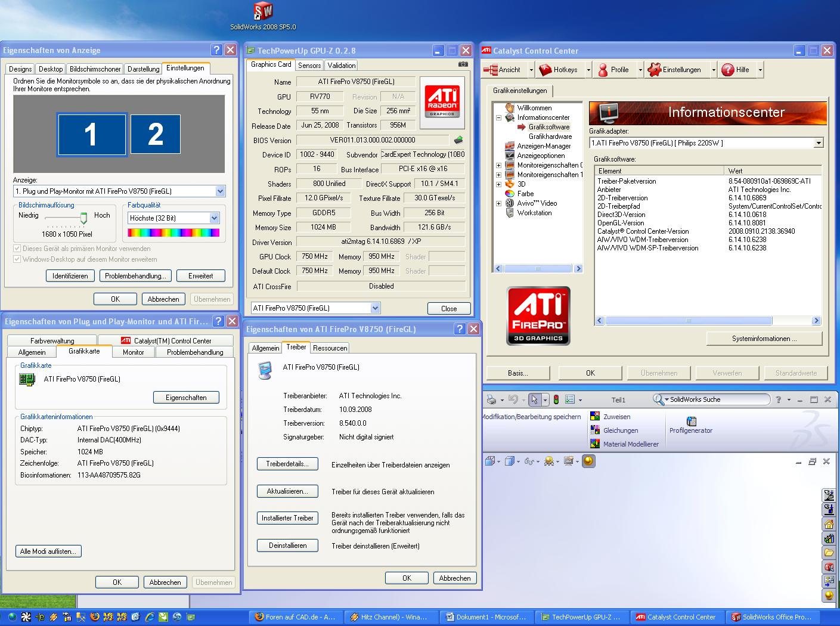Click the BIOS save chip icon in GPU-Z
Image resolution: width=840 pixels, height=626 pixels.
(458, 140)
